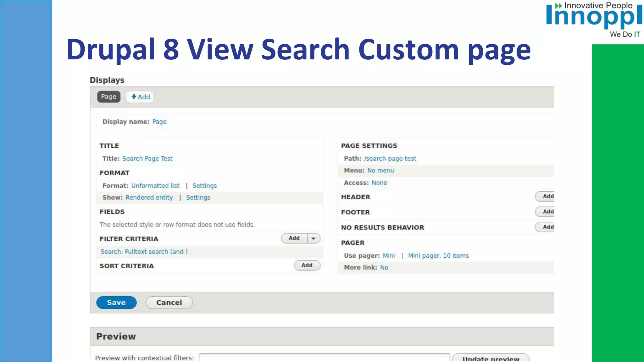Expand the Filter Criteria dropdown arrow

[314, 239]
